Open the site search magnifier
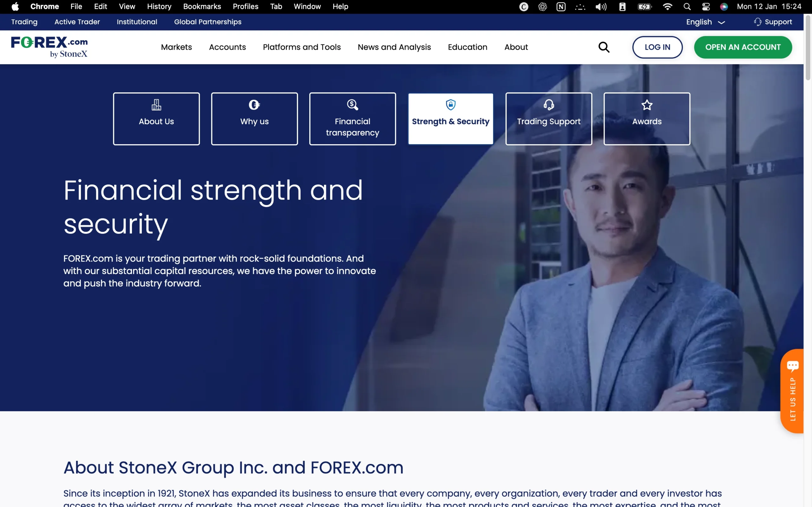Screen dimensions: 812x507 pyautogui.click(x=604, y=47)
